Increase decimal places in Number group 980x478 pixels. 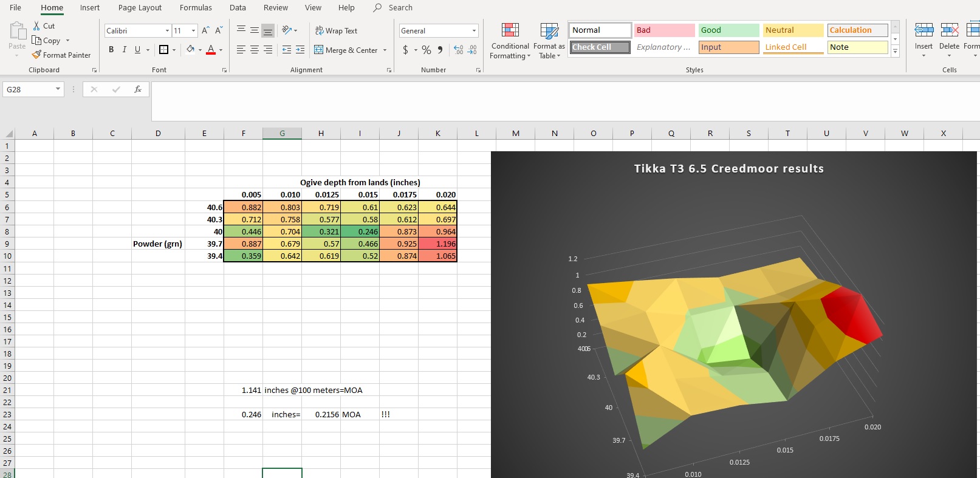(459, 50)
